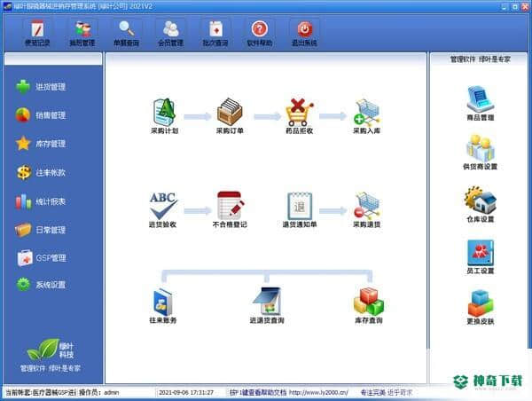Viewport: 532px width, 401px height.
Task: Open the 库存查询 inventory cubes icon
Action: click(369, 305)
